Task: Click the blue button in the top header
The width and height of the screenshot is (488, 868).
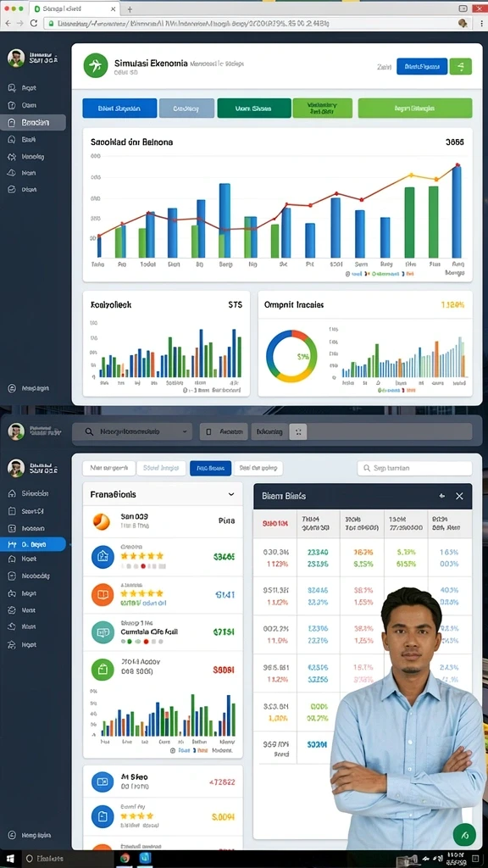Action: pyautogui.click(x=422, y=66)
